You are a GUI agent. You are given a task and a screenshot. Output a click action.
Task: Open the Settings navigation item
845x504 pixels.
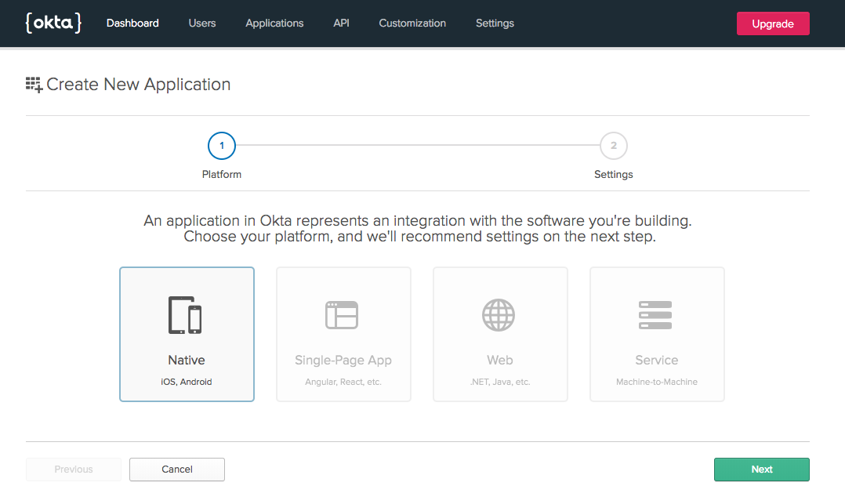pyautogui.click(x=495, y=24)
